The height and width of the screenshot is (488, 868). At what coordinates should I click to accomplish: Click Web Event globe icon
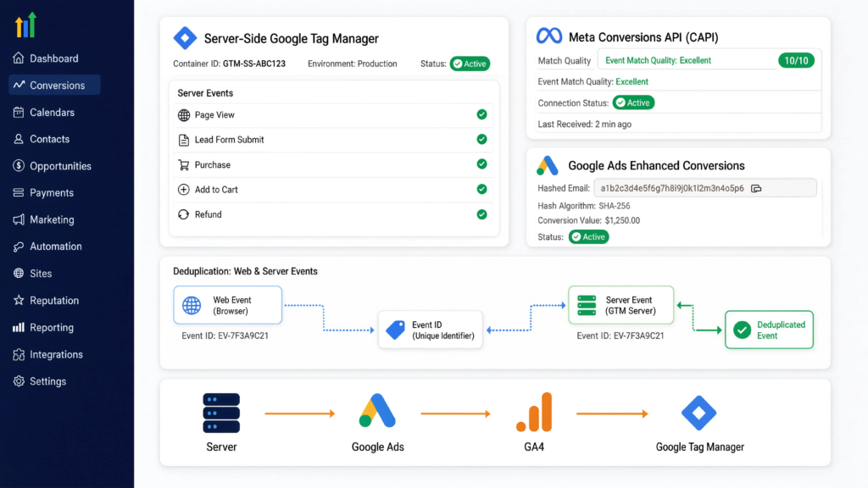[192, 305]
